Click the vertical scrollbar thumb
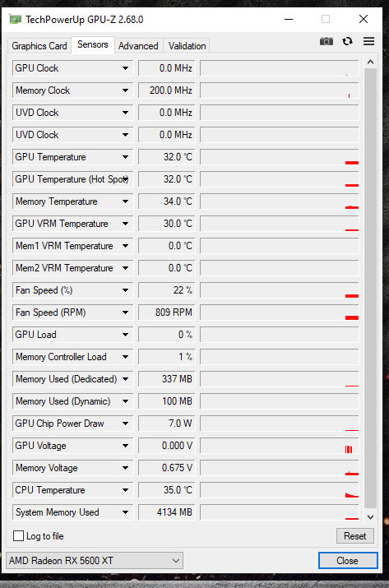The width and height of the screenshot is (389, 588). coord(370,289)
